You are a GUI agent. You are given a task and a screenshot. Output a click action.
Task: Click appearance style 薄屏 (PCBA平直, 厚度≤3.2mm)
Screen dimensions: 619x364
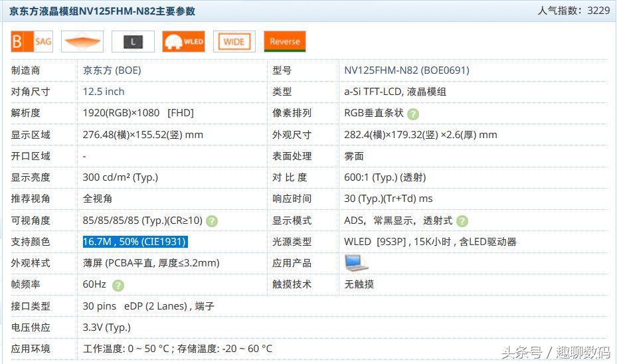point(151,263)
